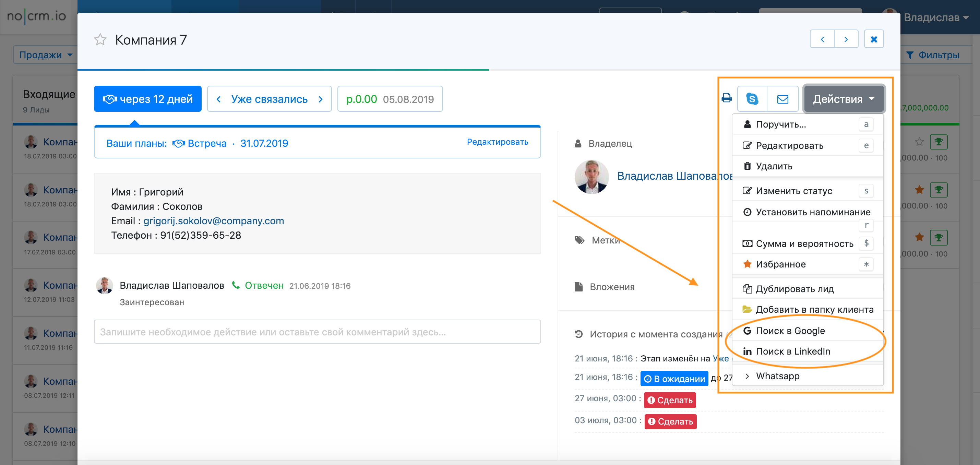
Task: Go to next lead arrow
Action: (846, 39)
